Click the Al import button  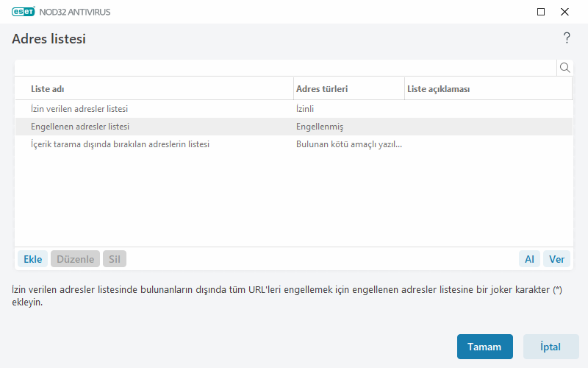click(529, 259)
